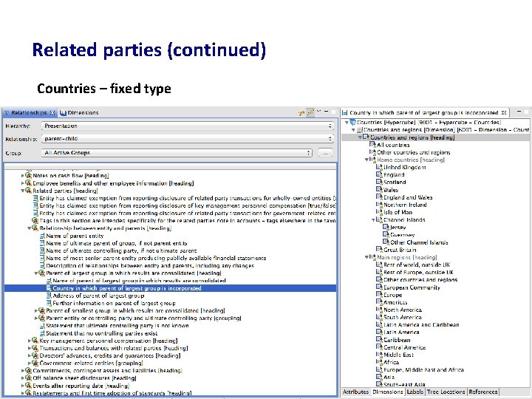Select Other Channel Islands member
The width and height of the screenshot is (532, 399).
[419, 242]
